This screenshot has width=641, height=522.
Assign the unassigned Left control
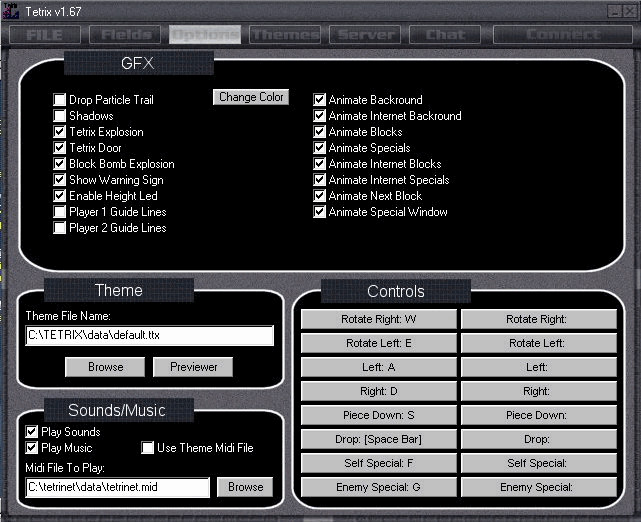click(539, 367)
